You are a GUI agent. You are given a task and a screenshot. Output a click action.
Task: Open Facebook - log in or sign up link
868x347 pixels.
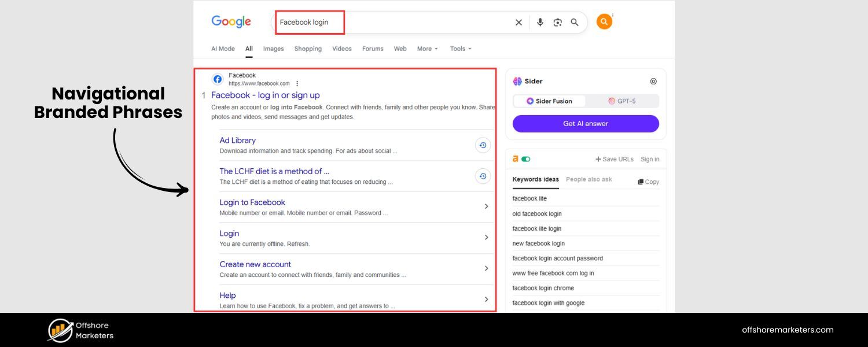[x=266, y=95]
